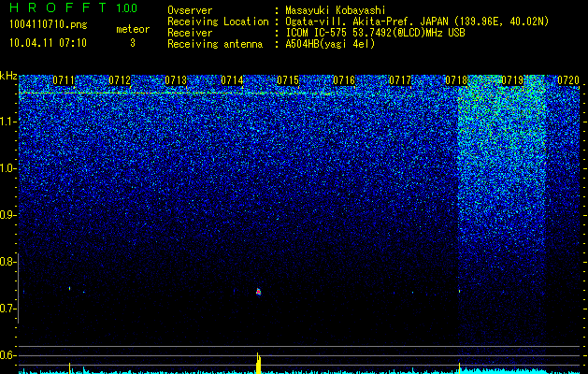This screenshot has width=588, height=374.
Task: Click the 1.1 frequency axis label
Action: (8, 122)
